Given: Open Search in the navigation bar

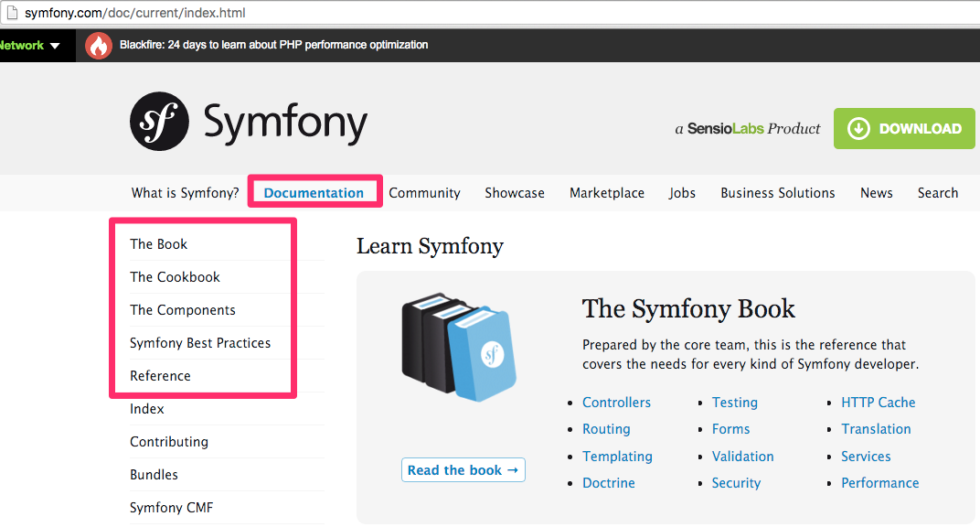Looking at the screenshot, I should [x=937, y=193].
